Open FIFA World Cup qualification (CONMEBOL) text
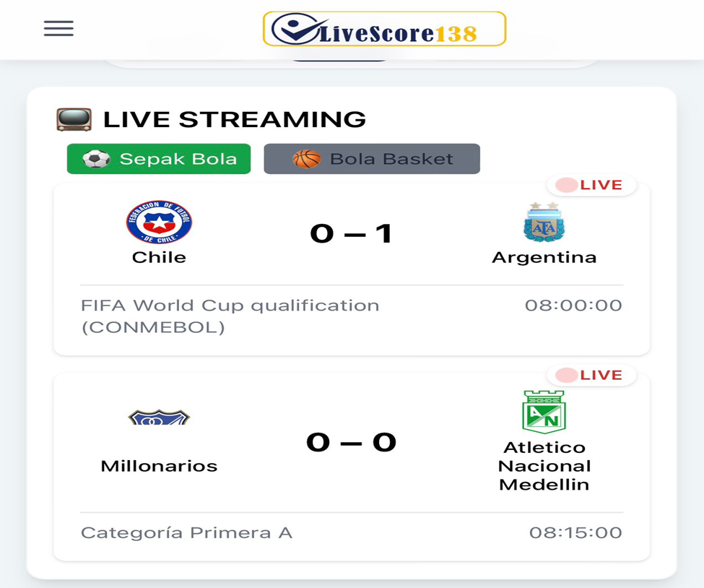 tap(230, 316)
